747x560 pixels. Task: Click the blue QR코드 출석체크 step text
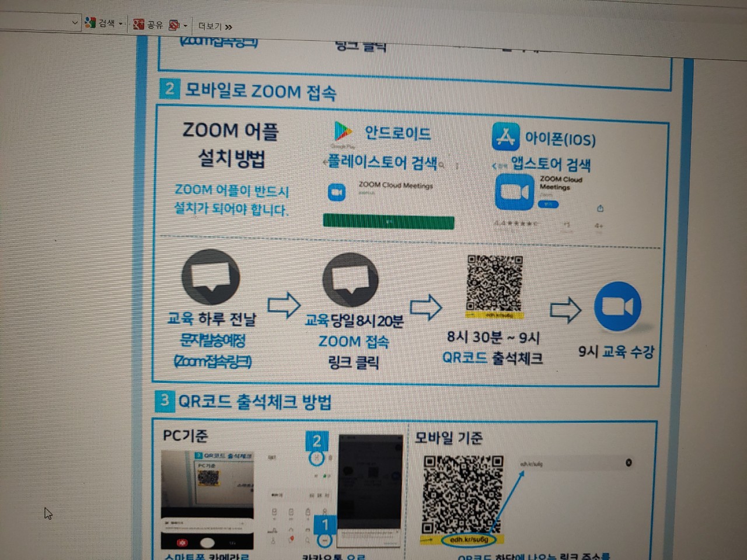[493, 358]
